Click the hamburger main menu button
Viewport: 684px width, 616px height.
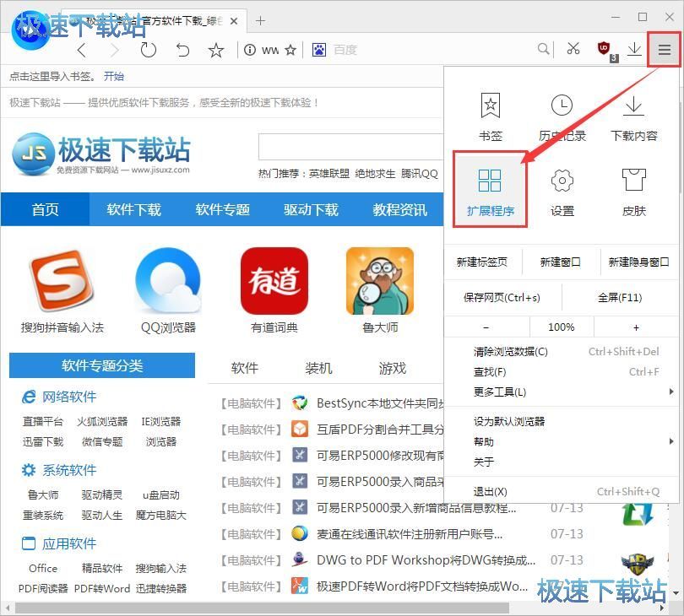click(x=665, y=50)
